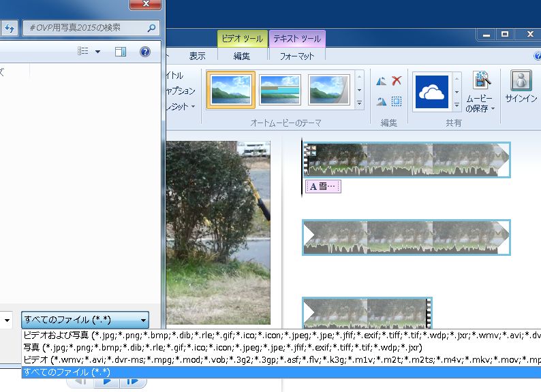Click the rotate left icon in the editing group
This screenshot has height=392, width=541.
tap(382, 81)
